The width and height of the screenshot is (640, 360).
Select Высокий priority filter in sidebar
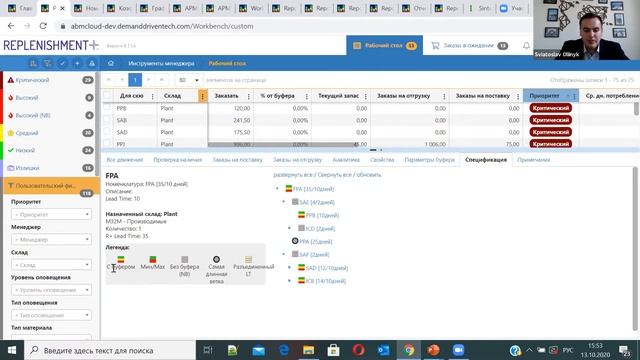click(x=49, y=98)
